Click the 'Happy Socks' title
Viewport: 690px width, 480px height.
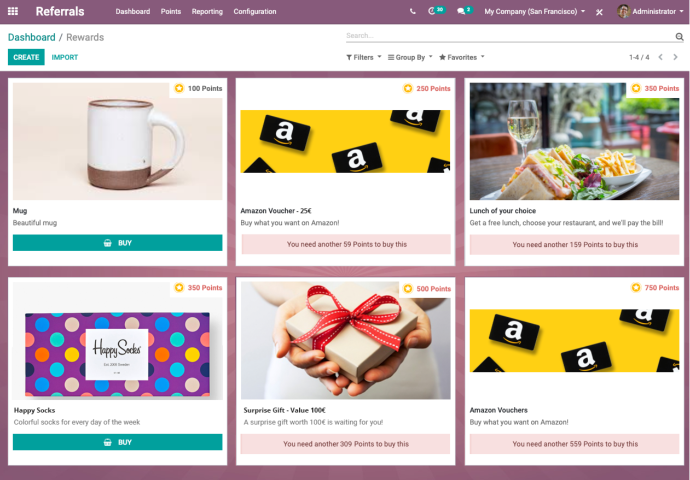pos(34,410)
